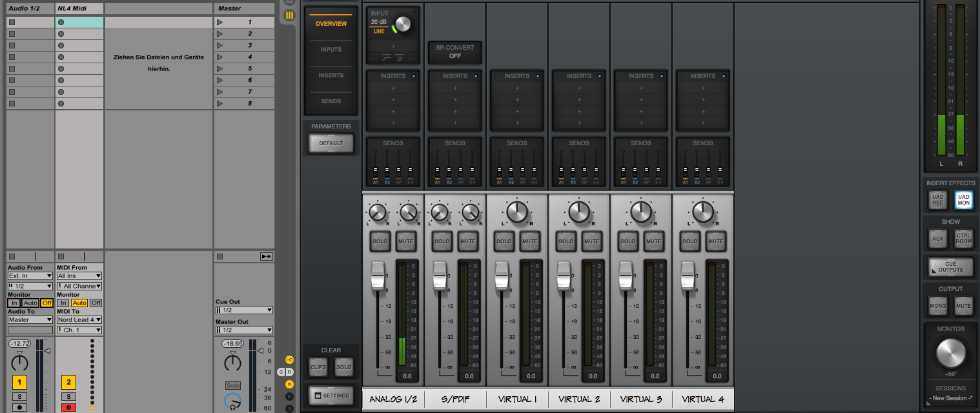The width and height of the screenshot is (980, 413).
Task: Switch to the SENDS view in Console
Action: (x=331, y=101)
